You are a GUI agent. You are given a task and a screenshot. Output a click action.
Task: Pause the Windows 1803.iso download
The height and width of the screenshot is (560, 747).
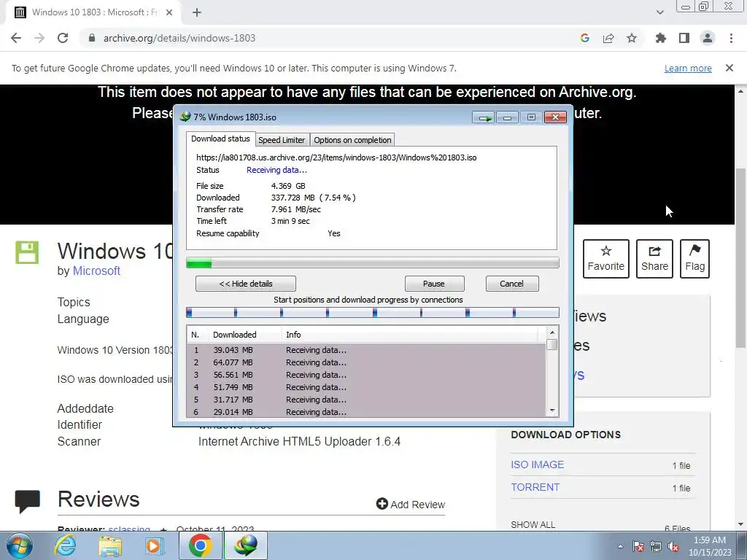pos(434,284)
